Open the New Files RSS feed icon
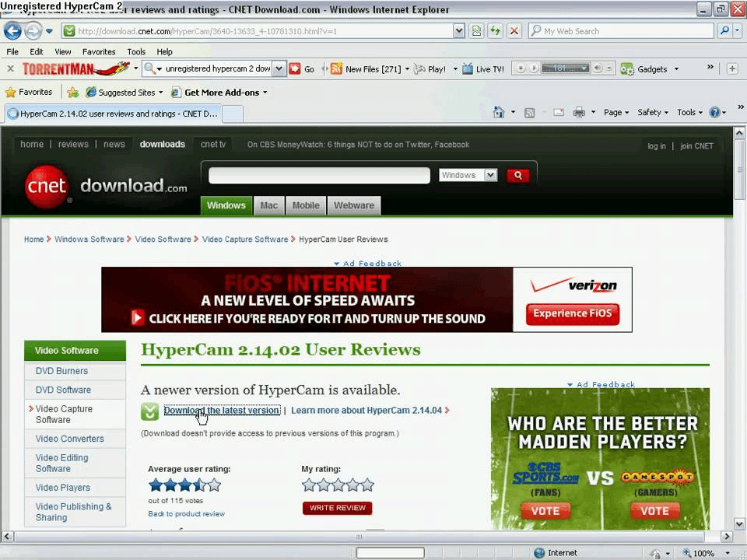Screen dimensions: 747x560 pyautogui.click(x=336, y=69)
